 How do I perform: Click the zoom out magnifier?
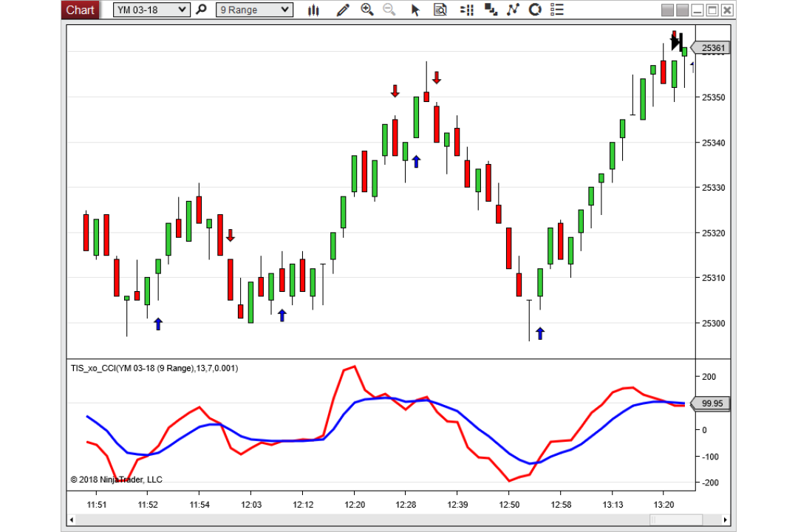(389, 10)
